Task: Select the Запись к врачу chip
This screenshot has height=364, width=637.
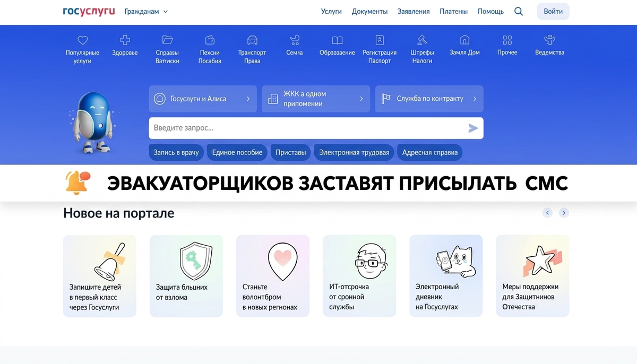Action: point(176,152)
